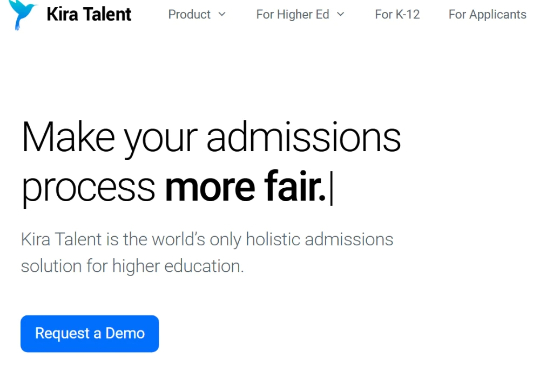Expand the chevron next to Product

pyautogui.click(x=222, y=14)
